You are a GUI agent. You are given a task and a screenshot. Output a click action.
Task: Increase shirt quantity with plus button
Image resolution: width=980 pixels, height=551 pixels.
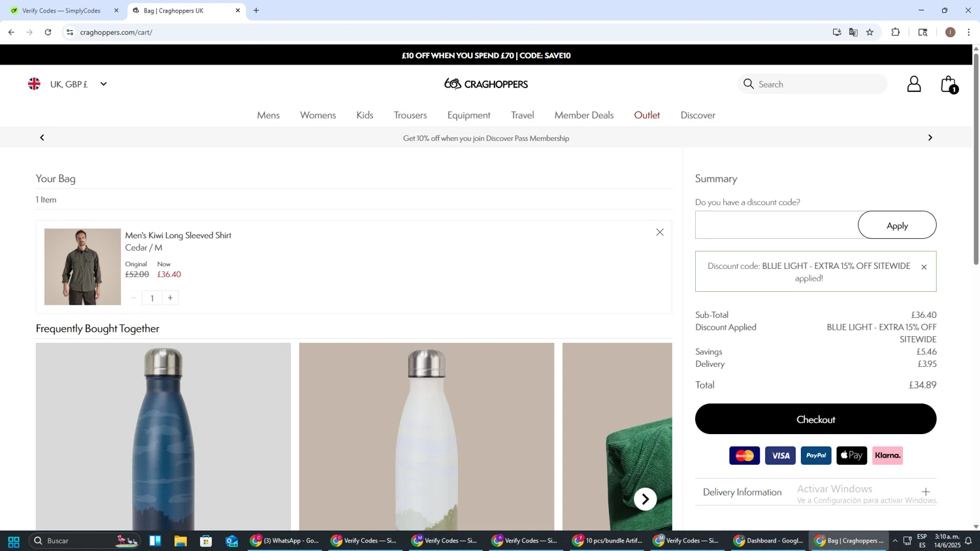tap(171, 298)
